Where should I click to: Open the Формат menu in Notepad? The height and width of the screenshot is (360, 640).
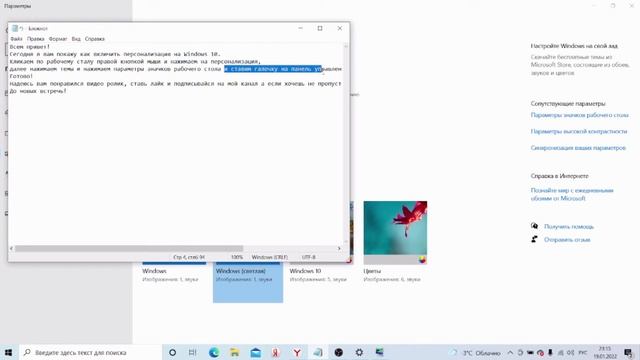(x=58, y=39)
